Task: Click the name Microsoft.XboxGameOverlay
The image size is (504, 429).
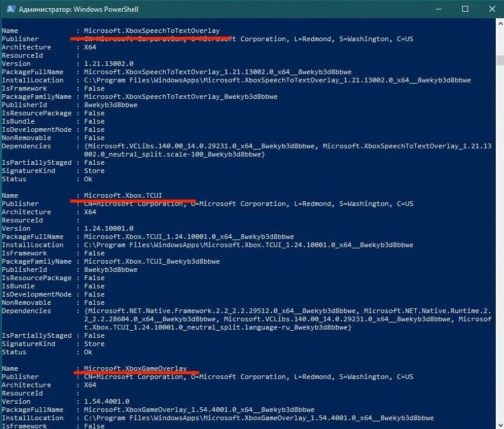Action: pos(135,368)
